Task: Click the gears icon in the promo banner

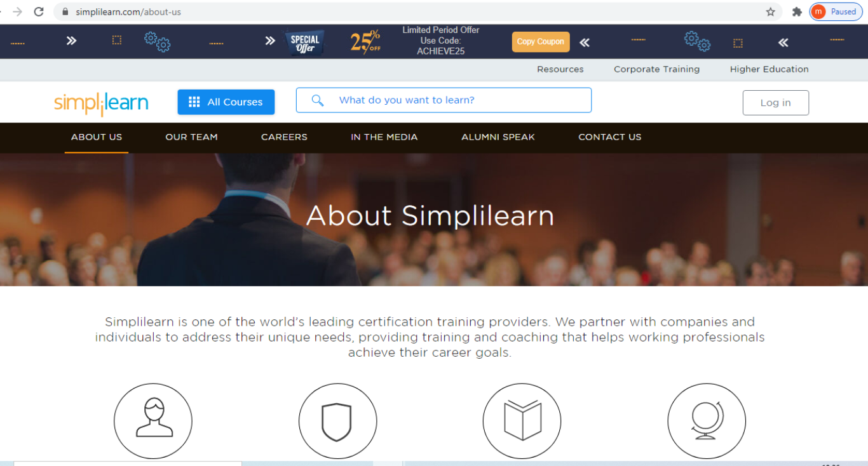Action: 158,41
